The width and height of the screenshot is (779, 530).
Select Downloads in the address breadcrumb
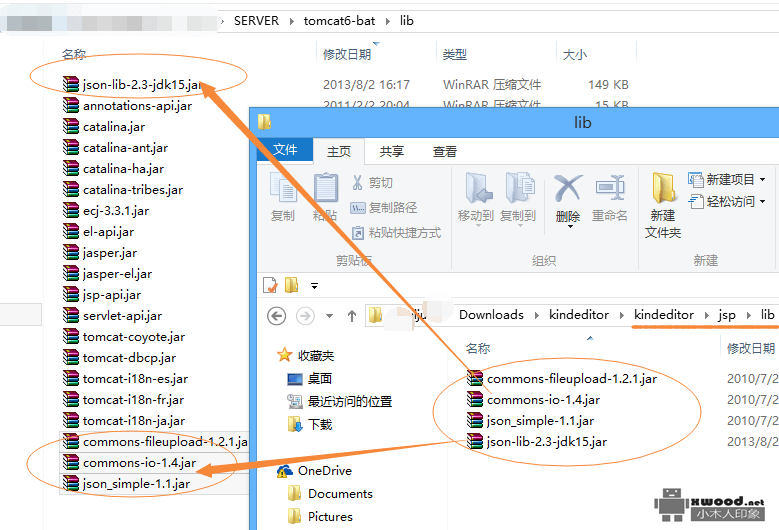coord(491,314)
